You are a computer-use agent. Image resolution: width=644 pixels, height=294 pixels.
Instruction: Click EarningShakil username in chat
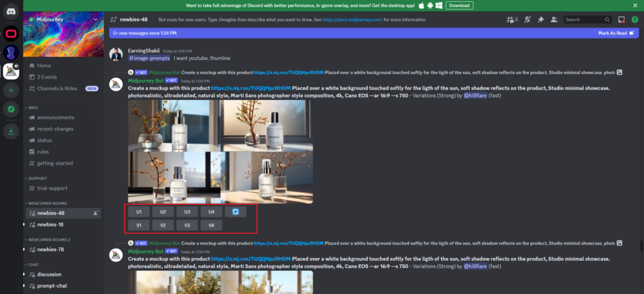(x=144, y=51)
